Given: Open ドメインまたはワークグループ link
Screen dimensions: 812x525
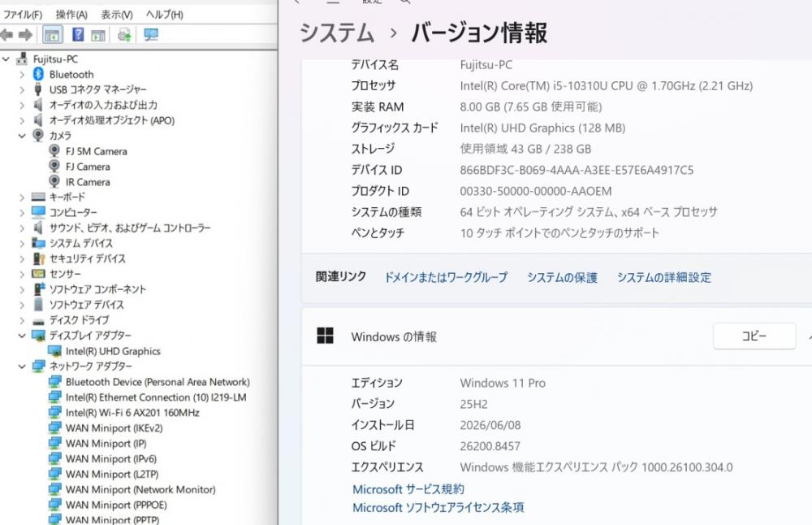Looking at the screenshot, I should 446,277.
